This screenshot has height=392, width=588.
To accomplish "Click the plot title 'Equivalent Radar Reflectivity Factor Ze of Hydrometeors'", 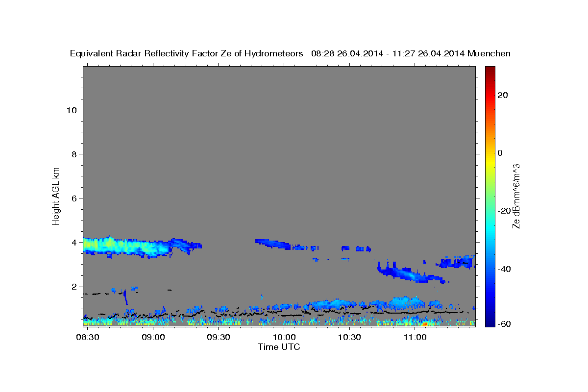I will click(187, 54).
